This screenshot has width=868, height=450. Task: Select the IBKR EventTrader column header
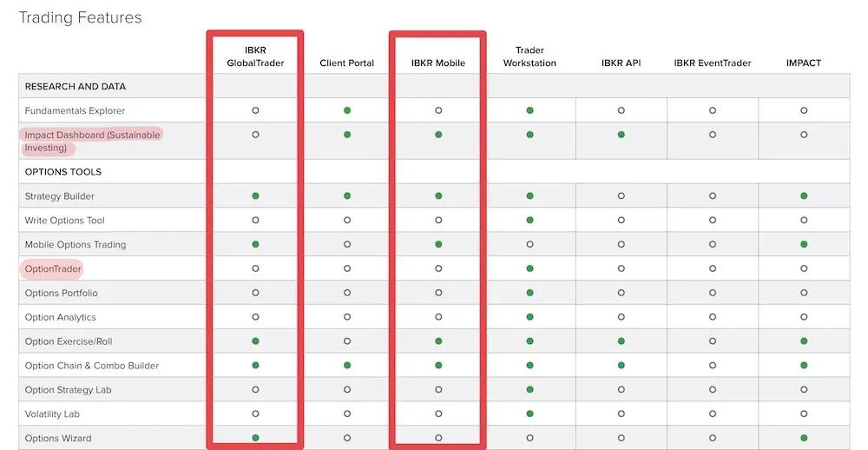[713, 63]
